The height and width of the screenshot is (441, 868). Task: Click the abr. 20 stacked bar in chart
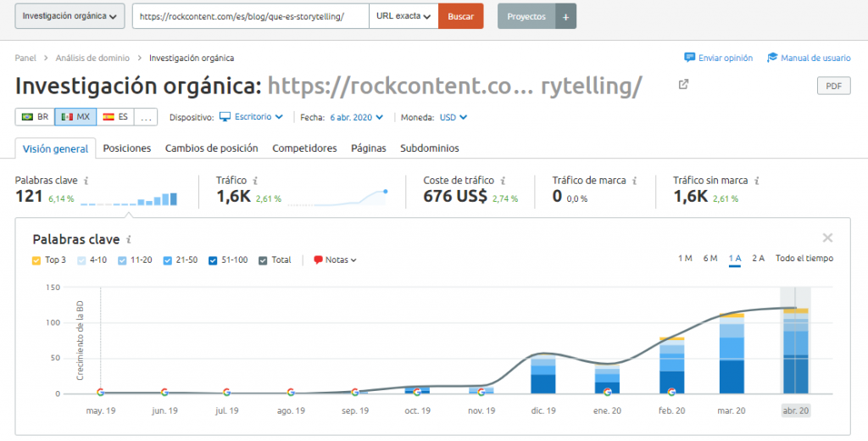[795, 351]
